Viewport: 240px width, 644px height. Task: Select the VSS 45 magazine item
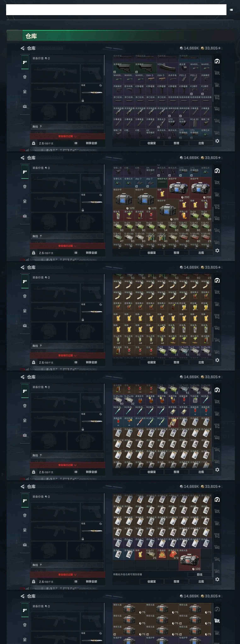pos(162,68)
